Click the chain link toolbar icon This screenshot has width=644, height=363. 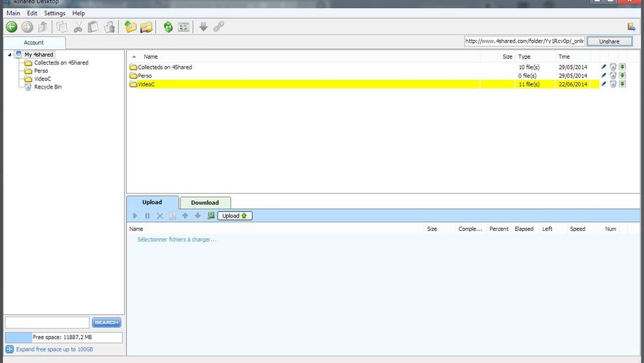click(x=219, y=27)
